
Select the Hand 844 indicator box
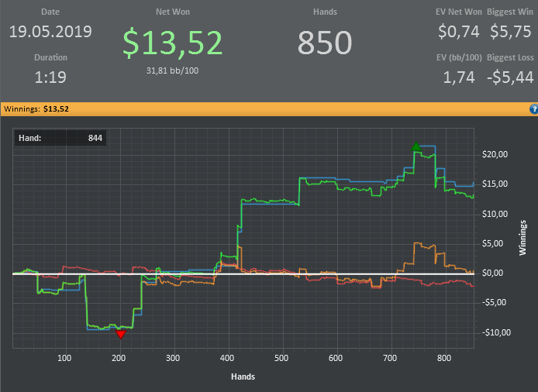point(60,138)
